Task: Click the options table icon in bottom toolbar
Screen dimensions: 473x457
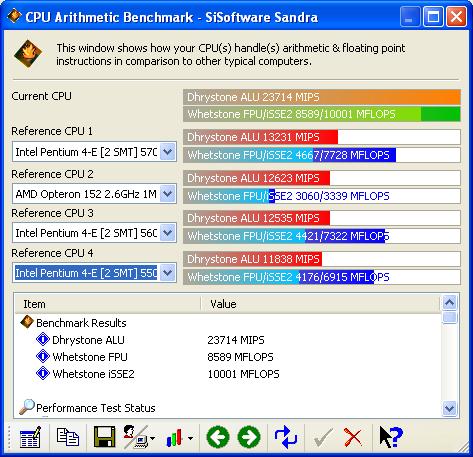Action: [x=30, y=437]
